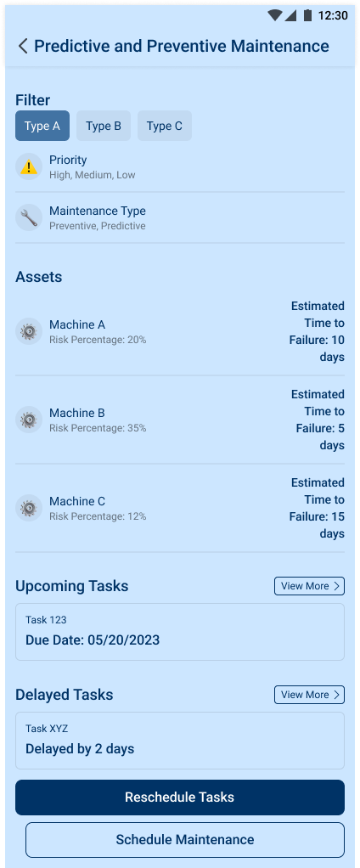
Task: Select the Machine B asset row
Action: [x=180, y=420]
